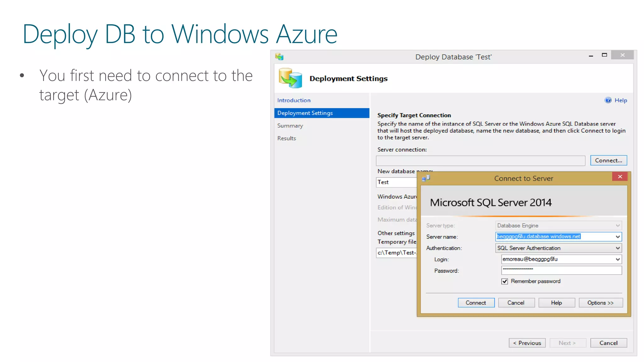Click the Help button in Connect to Server

pyautogui.click(x=557, y=303)
